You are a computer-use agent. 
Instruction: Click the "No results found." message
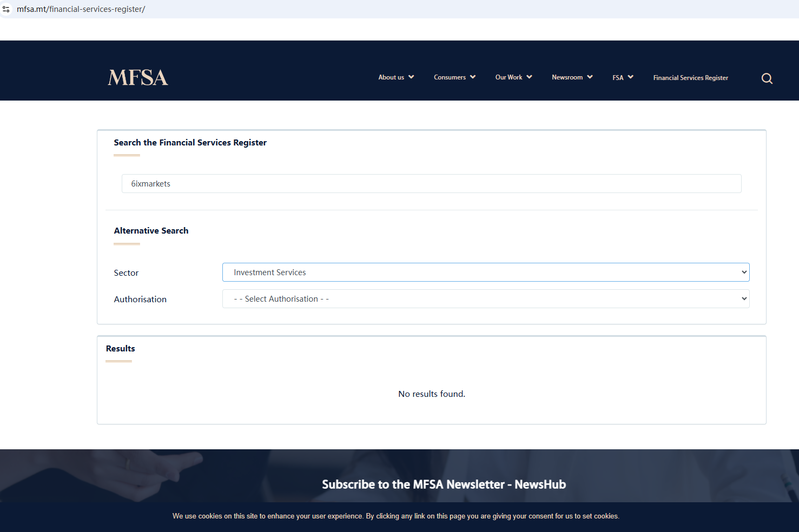point(432,394)
